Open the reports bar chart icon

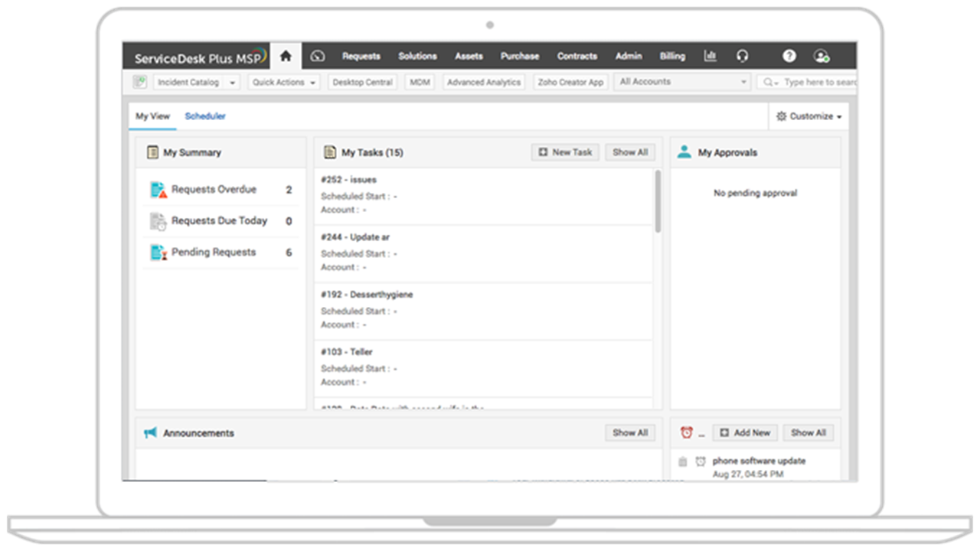click(710, 56)
